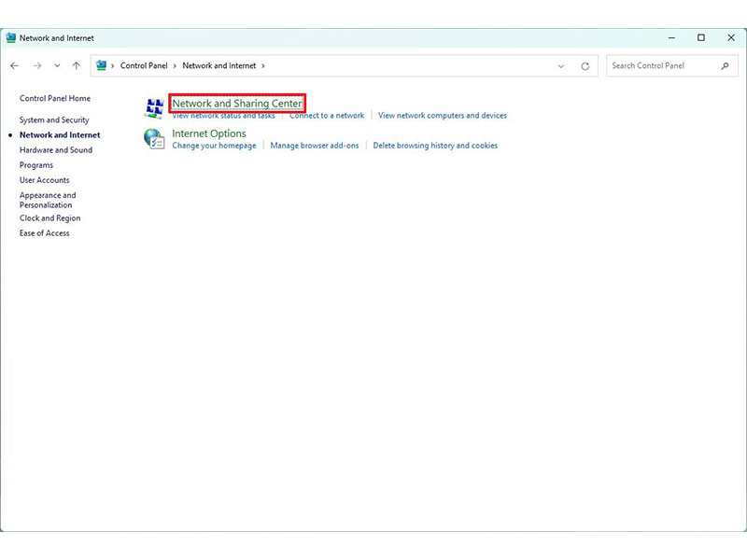Go up one level with up arrow
The width and height of the screenshot is (747, 560).
pyautogui.click(x=77, y=65)
